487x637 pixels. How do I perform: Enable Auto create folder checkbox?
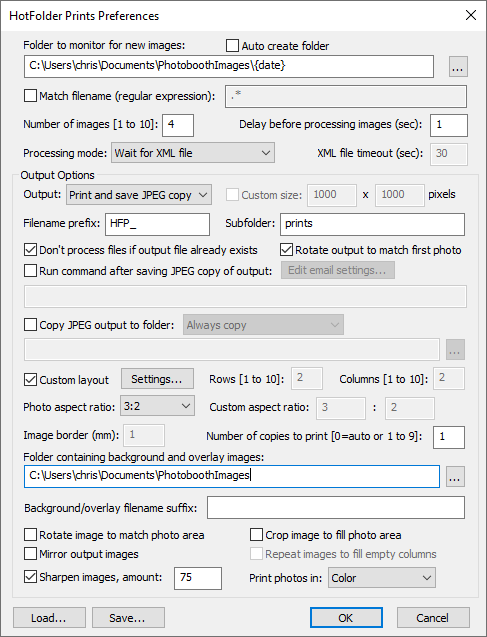(x=232, y=46)
